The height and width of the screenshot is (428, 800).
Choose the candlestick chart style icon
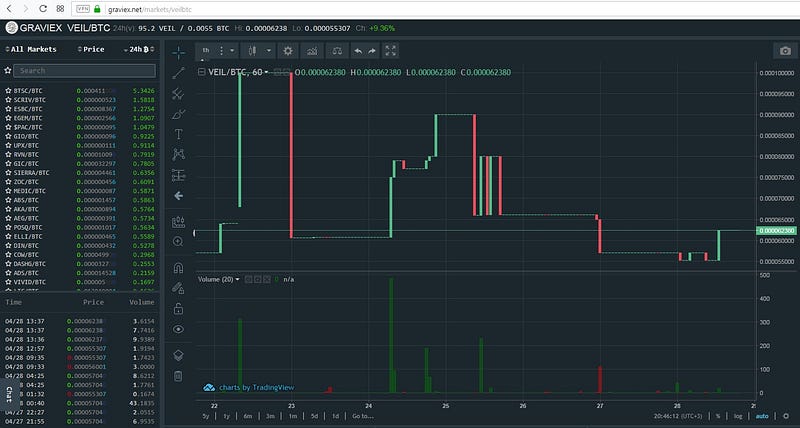click(x=252, y=51)
